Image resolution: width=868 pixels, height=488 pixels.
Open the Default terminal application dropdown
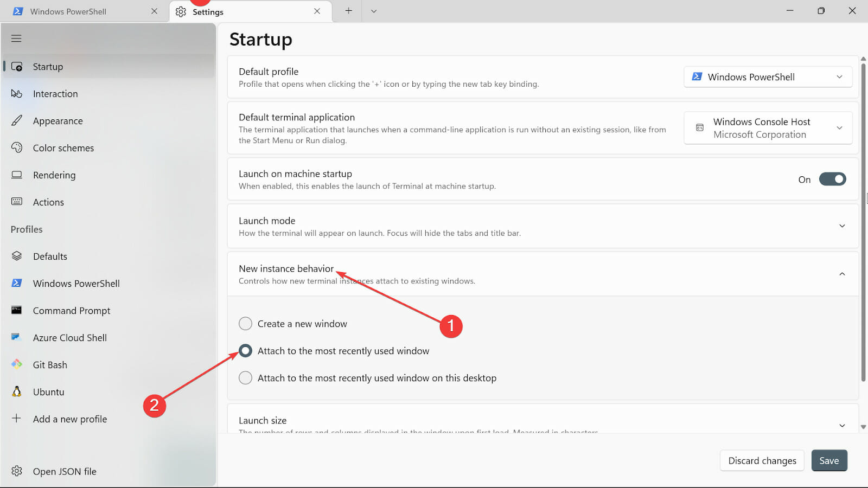pos(768,128)
